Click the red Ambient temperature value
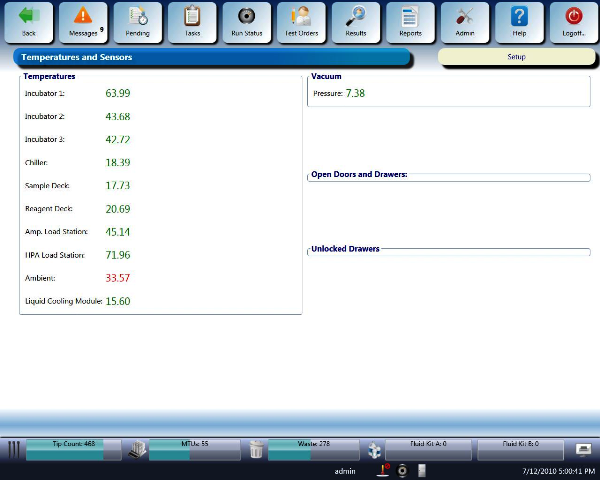600x480 pixels. [x=117, y=278]
